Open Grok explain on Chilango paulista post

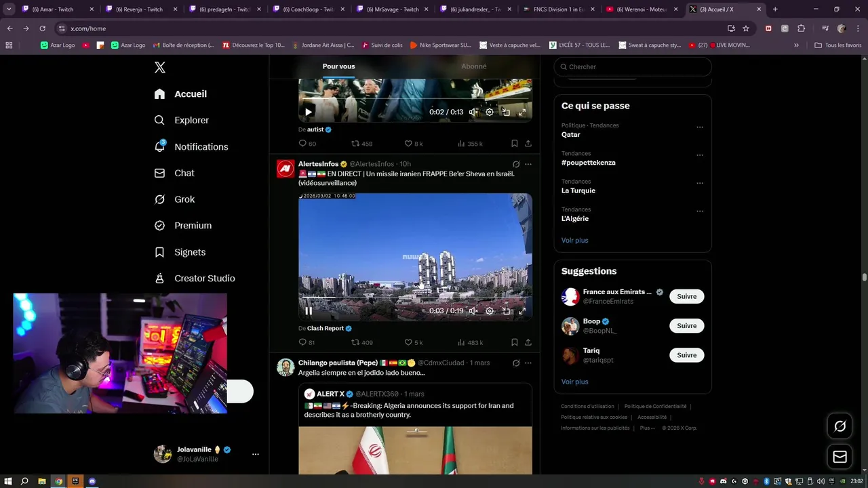[516, 363]
